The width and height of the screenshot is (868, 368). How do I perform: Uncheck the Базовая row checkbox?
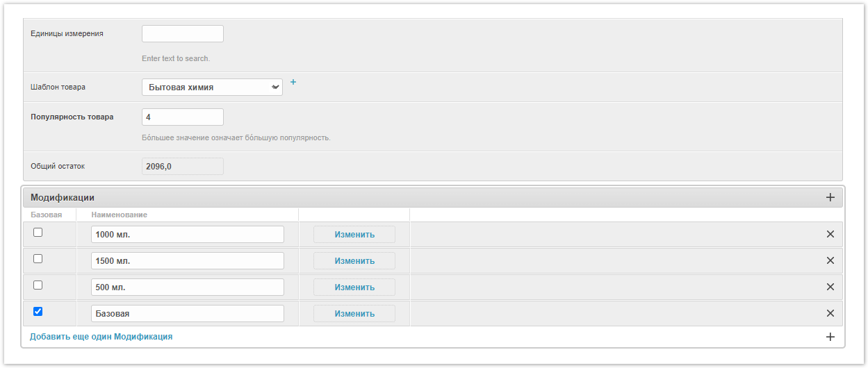pos(38,312)
